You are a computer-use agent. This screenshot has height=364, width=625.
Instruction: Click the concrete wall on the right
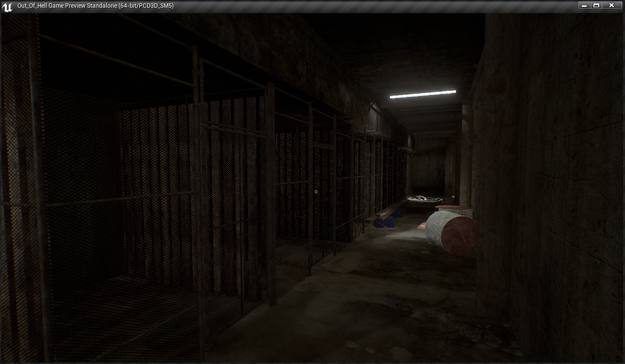click(x=558, y=170)
